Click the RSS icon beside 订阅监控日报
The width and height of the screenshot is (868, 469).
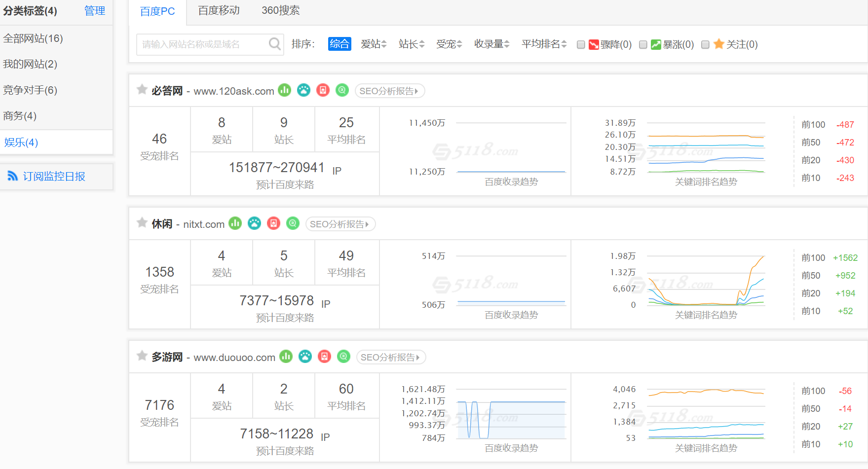(12, 176)
